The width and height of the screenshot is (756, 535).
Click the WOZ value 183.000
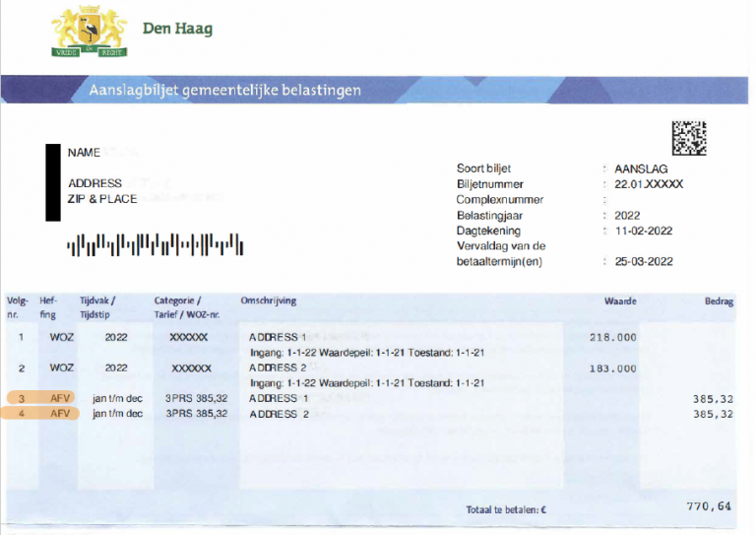pyautogui.click(x=613, y=368)
